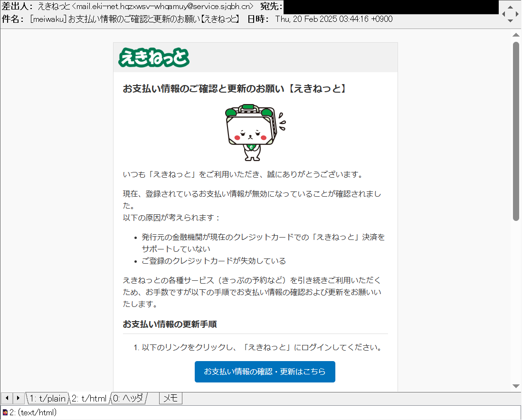Screen dimensions: 522x420
Task: Click header pane up arrow
Action: pyautogui.click(x=510, y=7)
